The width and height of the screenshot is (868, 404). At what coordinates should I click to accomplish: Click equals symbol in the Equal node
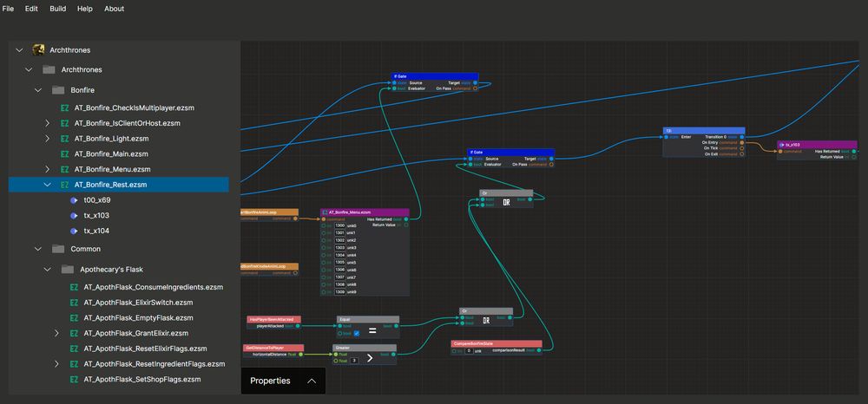click(x=372, y=330)
